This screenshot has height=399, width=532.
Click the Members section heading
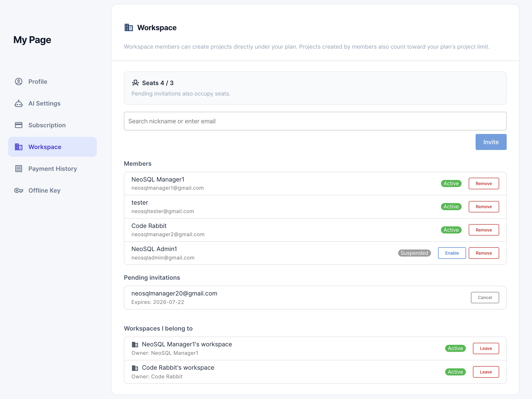click(138, 164)
